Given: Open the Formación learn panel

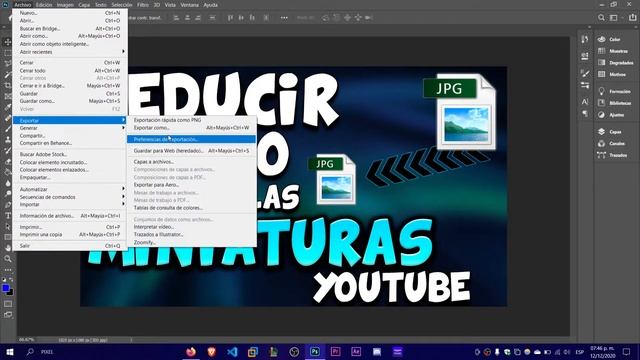Looking at the screenshot, I should (614, 91).
